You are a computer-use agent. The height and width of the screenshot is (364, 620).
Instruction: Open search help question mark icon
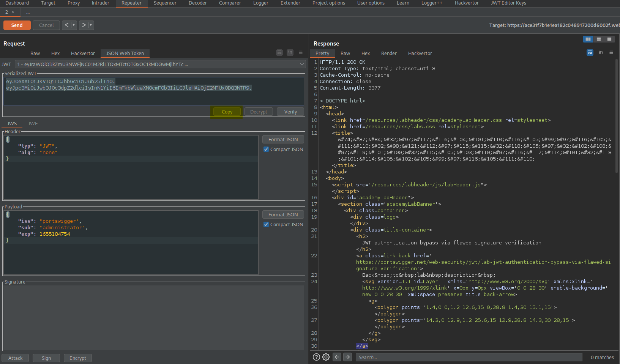pyautogui.click(x=316, y=357)
